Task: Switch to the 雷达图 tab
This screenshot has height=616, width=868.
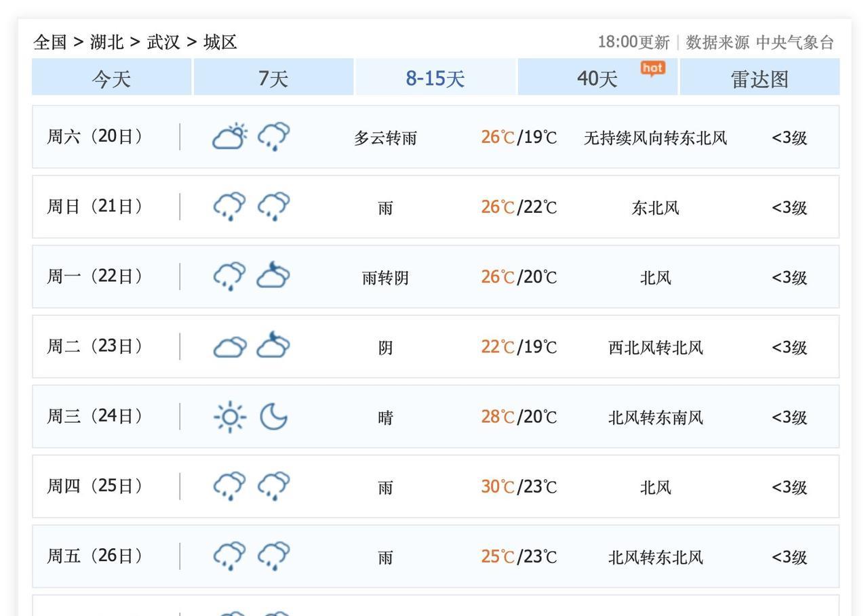Action: (x=759, y=78)
